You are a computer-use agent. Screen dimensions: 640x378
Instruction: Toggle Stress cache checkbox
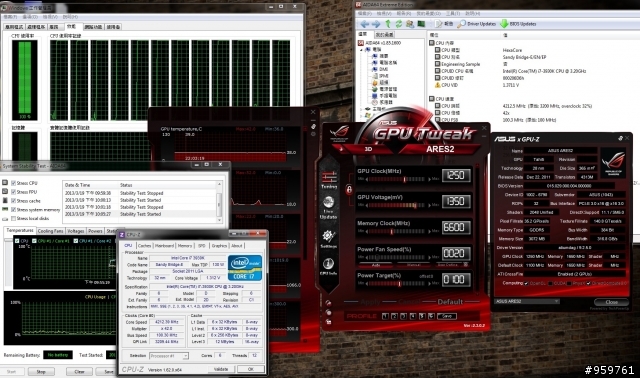[x=13, y=201]
